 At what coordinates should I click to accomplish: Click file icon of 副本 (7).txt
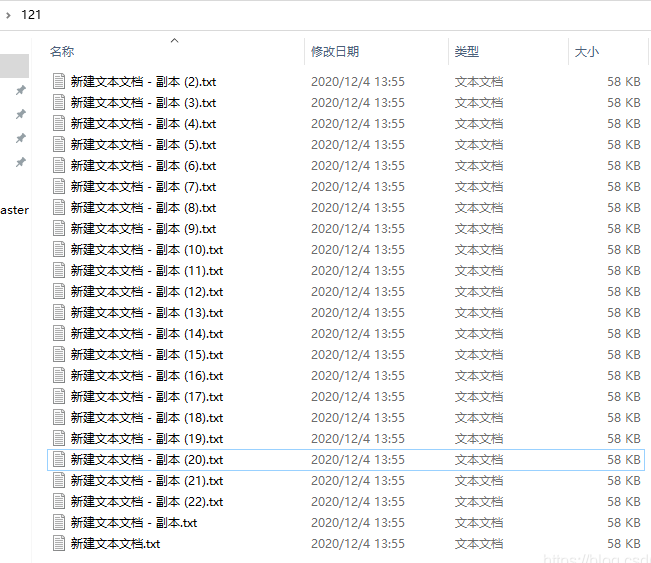click(59, 186)
